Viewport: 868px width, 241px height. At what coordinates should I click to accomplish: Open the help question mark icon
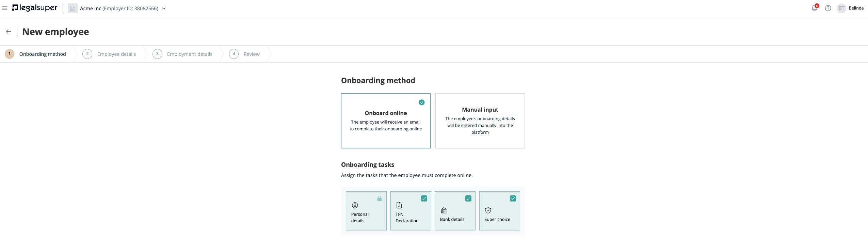click(828, 8)
